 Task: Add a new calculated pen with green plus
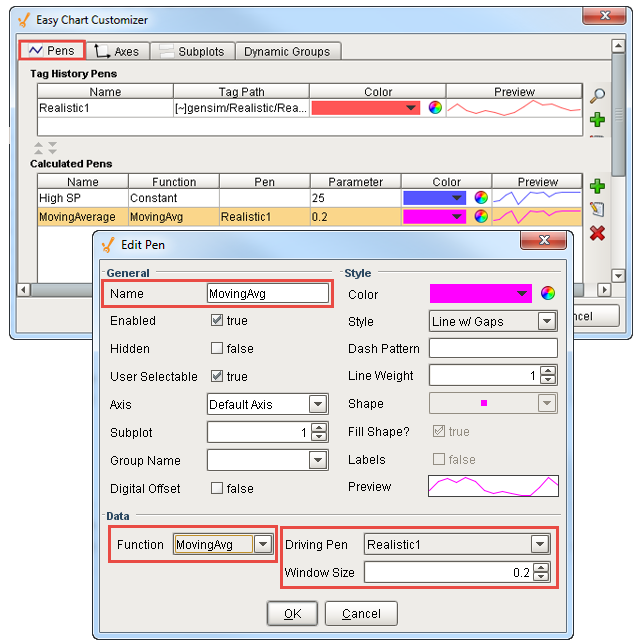597,186
